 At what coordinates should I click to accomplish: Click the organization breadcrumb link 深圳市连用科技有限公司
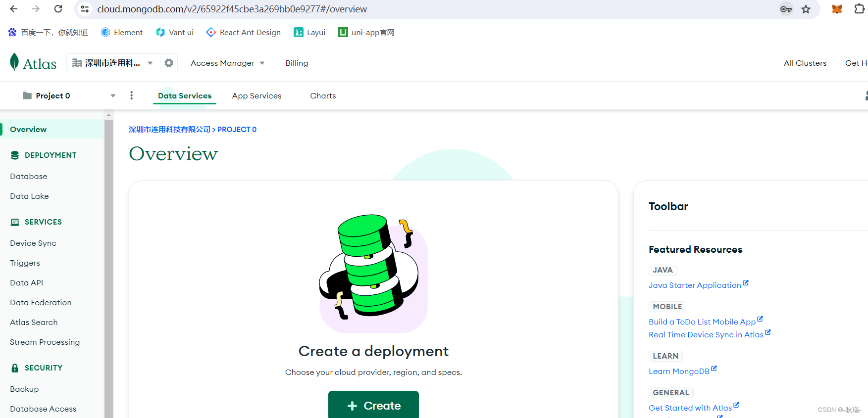coord(170,129)
